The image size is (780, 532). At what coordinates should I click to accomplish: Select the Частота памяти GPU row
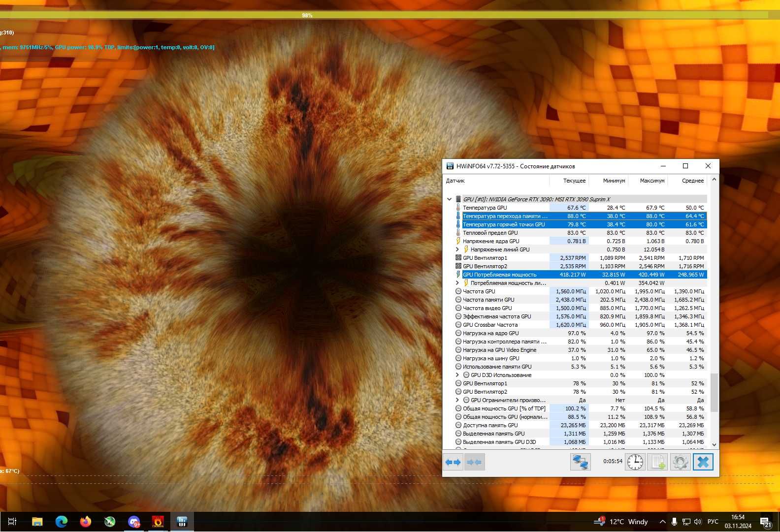tap(581, 300)
